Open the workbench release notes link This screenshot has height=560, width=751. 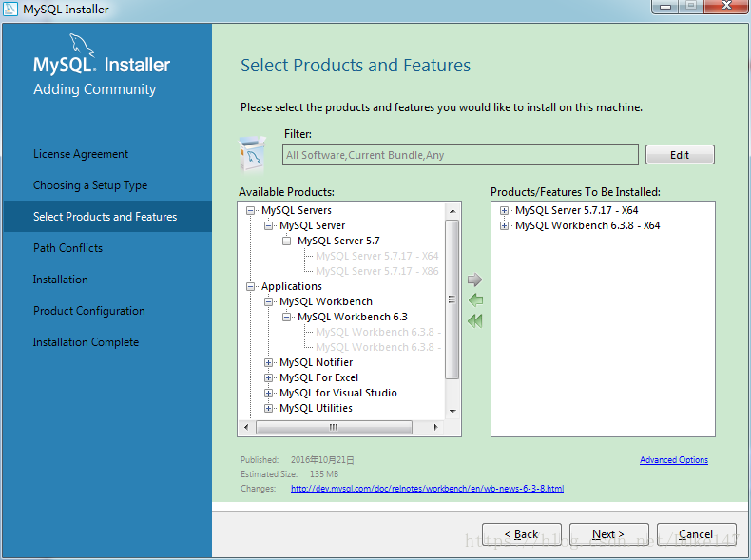coord(427,489)
